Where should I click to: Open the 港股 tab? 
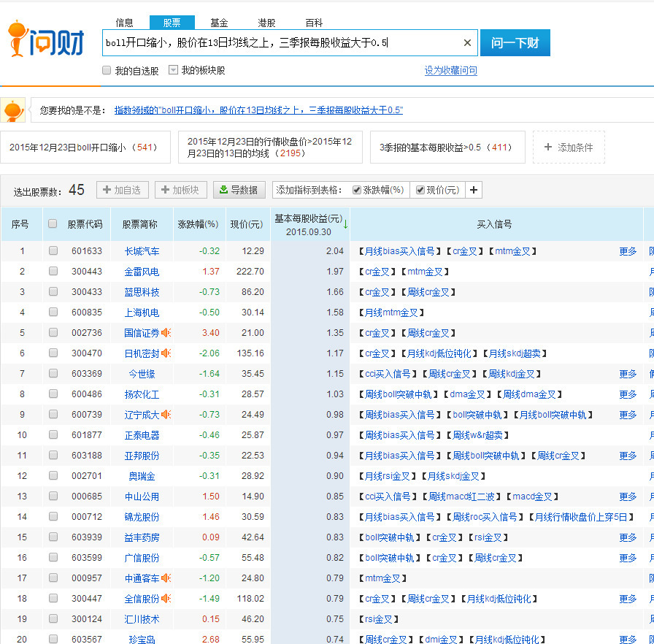pos(266,23)
